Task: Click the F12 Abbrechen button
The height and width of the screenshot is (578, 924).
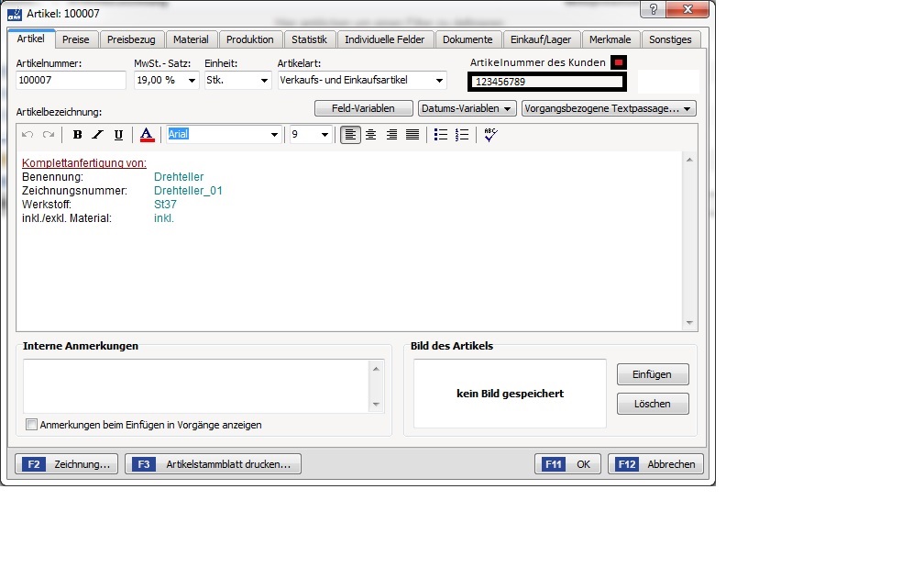Action: pos(655,464)
